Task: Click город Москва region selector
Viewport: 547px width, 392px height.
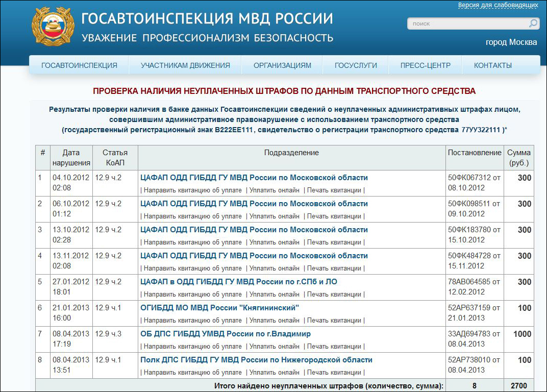Action: (511, 42)
